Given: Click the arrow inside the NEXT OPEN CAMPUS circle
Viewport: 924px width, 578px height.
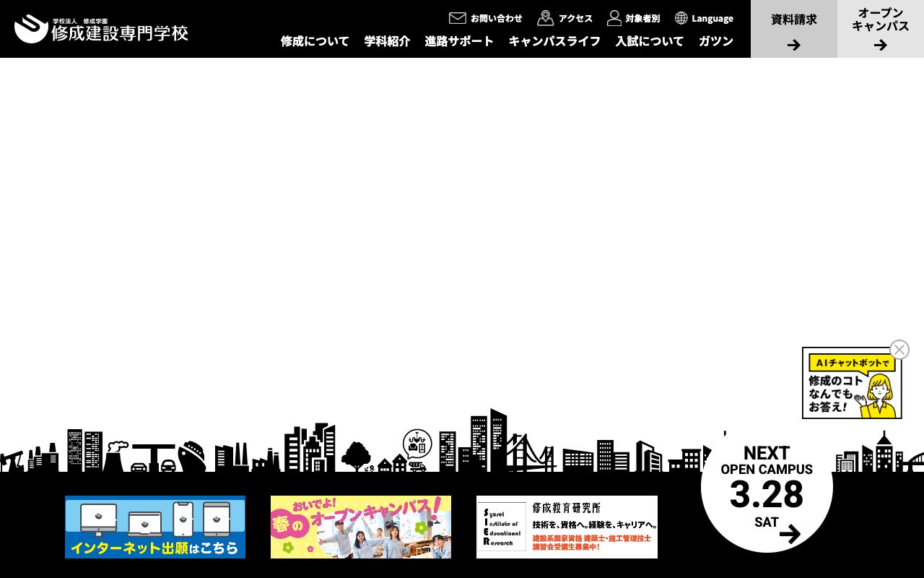Looking at the screenshot, I should (790, 534).
